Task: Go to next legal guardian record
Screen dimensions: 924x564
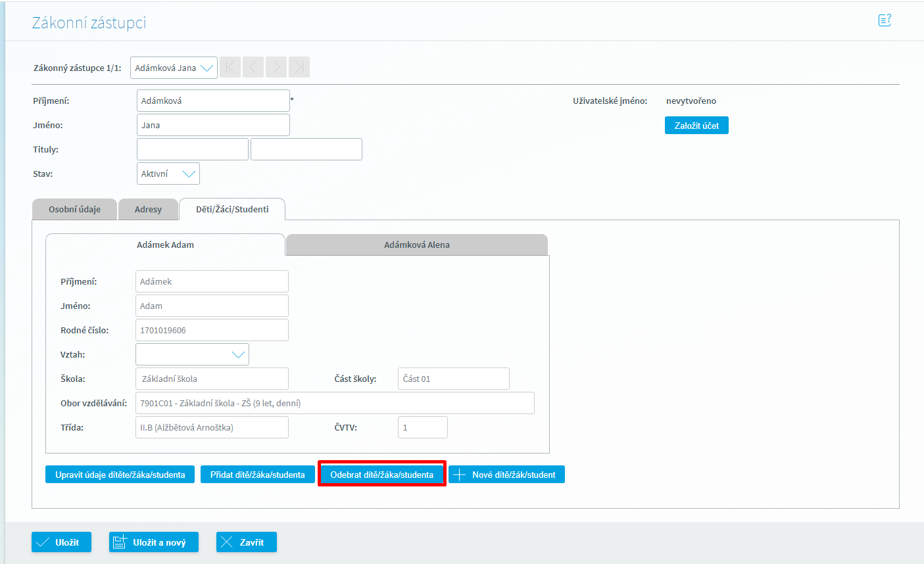Action: (276, 67)
